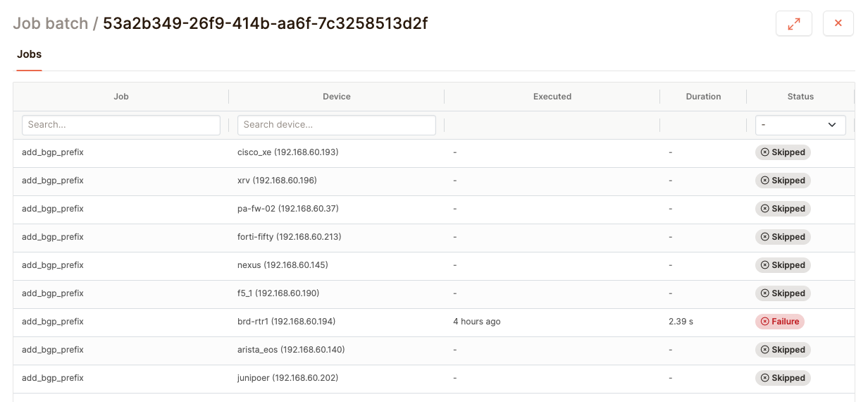Click the expand fullscreen icon button
Screen dimensions: 868x402
[794, 23]
